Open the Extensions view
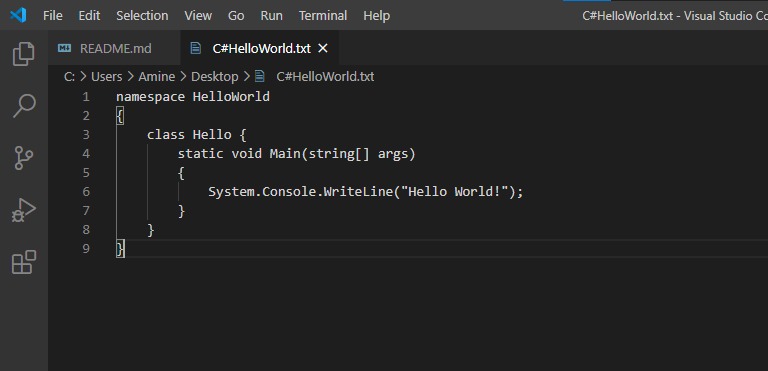 (x=24, y=262)
